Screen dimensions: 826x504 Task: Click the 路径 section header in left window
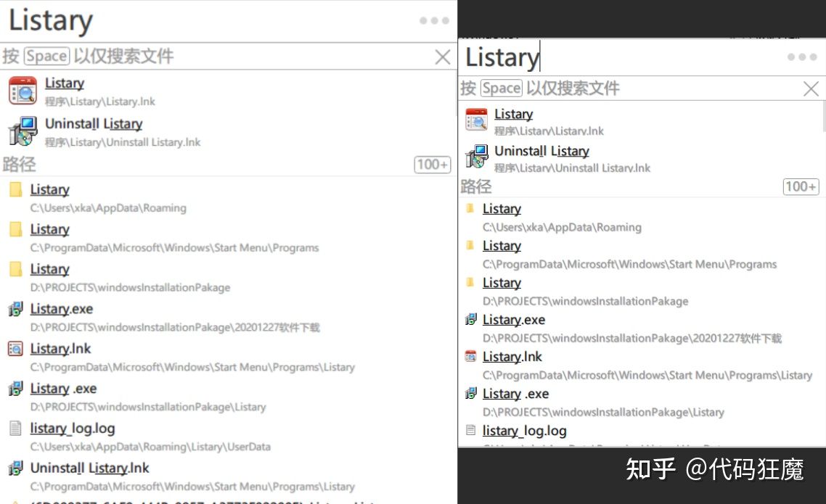point(19,165)
